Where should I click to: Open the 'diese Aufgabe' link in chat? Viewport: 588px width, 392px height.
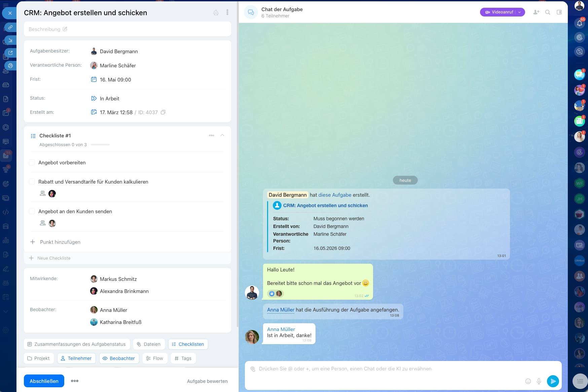[x=335, y=195]
